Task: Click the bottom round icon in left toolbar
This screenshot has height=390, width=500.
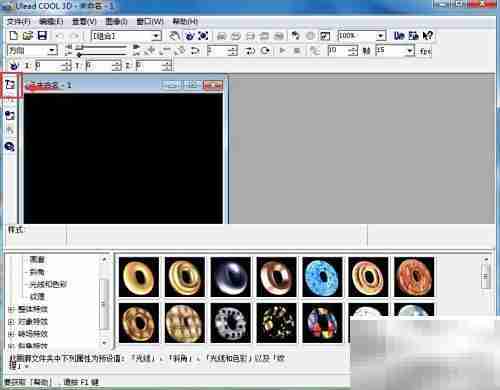Action: (10, 146)
